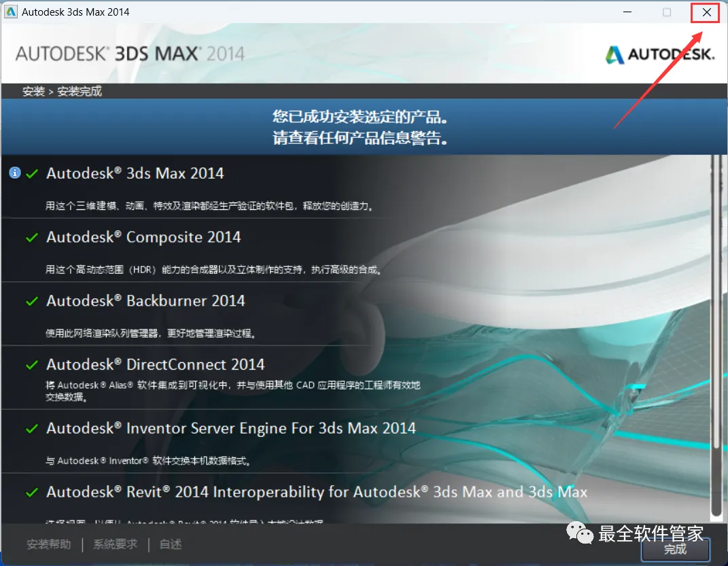The height and width of the screenshot is (566, 728).
Task: Click the Composite HDR description text
Action: coord(213,270)
